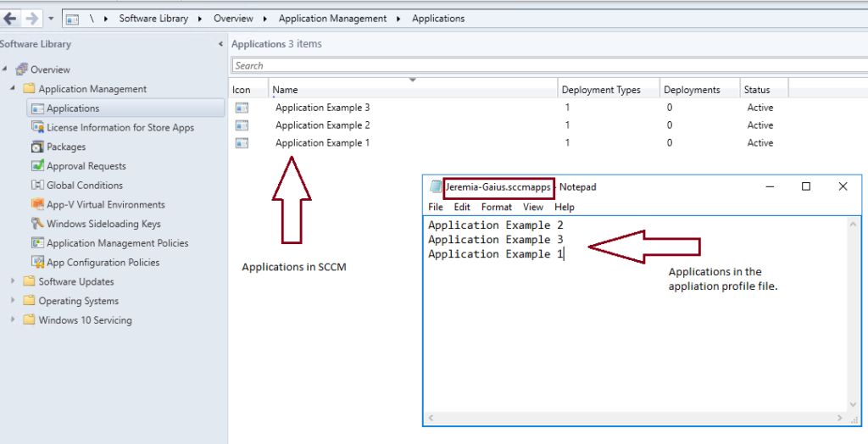
Task: Click the Global Conditions icon
Action: tap(37, 186)
